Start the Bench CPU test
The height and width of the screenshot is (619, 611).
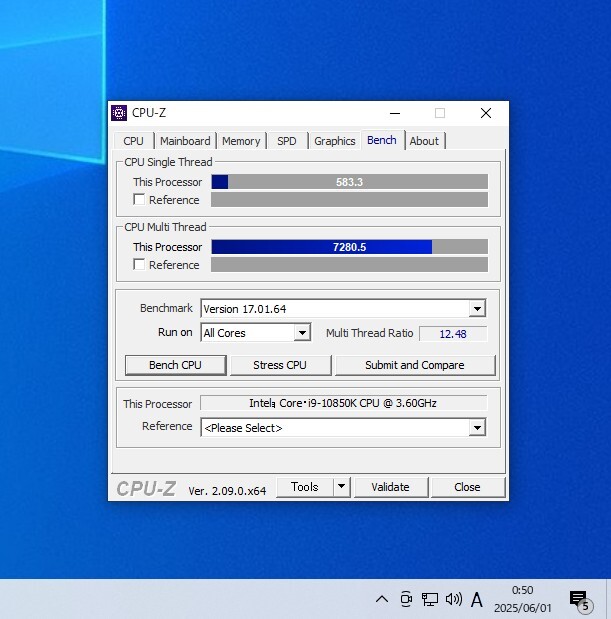click(x=176, y=365)
